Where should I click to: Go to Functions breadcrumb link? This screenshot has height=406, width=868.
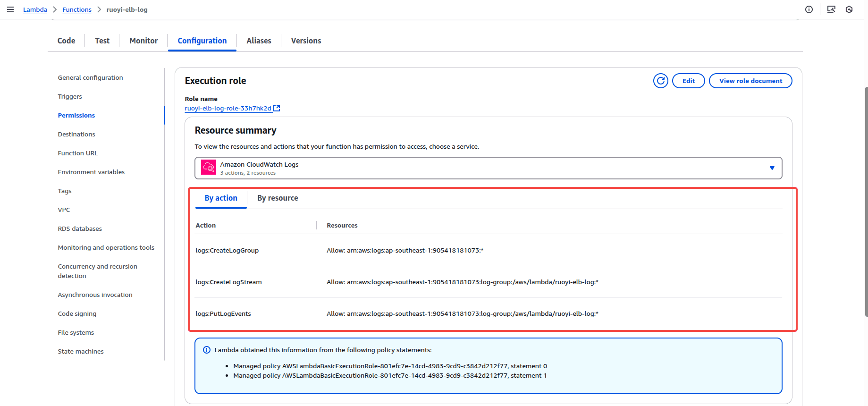coord(77,9)
